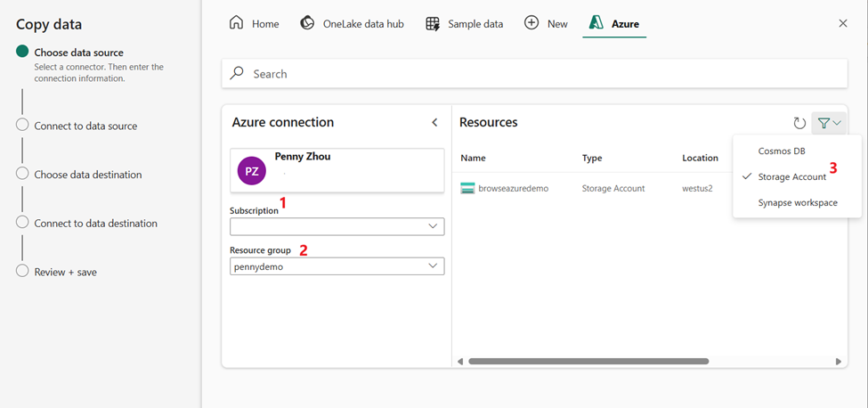Click the Name column header
The width and height of the screenshot is (868, 408).
click(x=473, y=158)
